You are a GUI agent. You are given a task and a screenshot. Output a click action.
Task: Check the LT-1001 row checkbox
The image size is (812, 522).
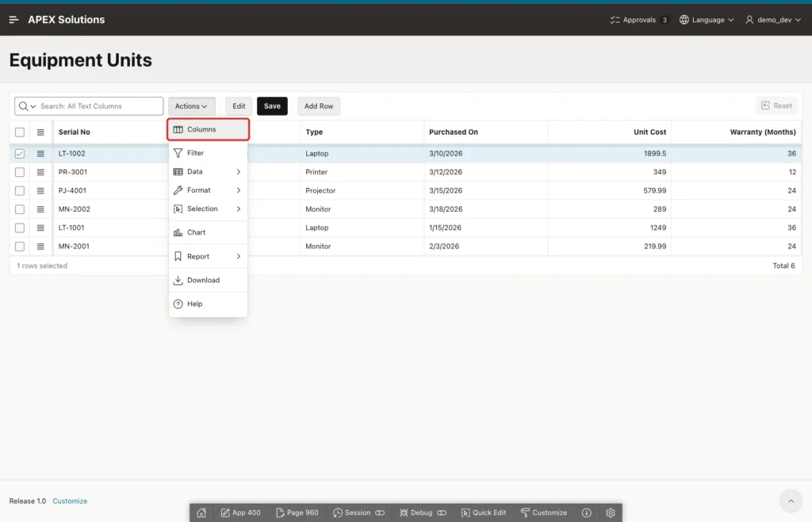tap(20, 228)
